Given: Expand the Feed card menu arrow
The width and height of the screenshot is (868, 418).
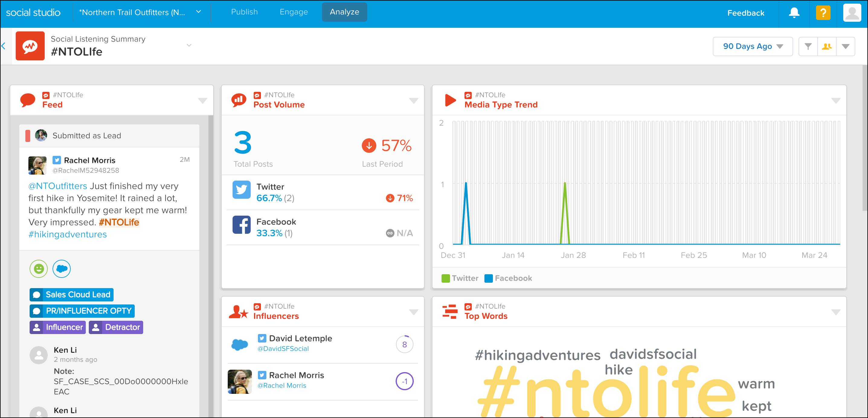Looking at the screenshot, I should pos(203,101).
